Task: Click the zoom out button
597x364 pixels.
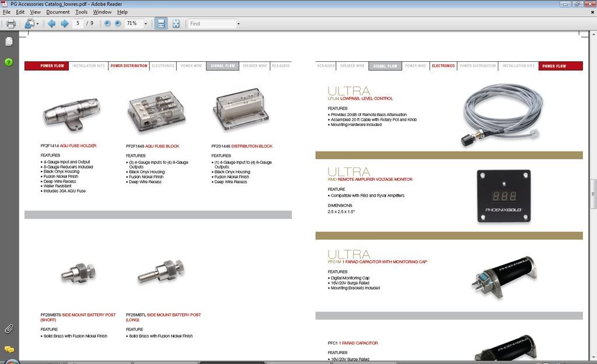Action: coord(107,23)
